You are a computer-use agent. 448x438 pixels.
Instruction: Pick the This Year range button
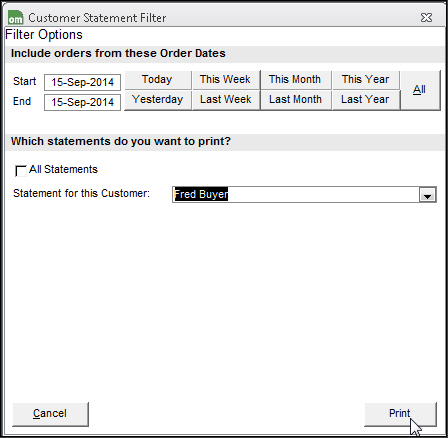(366, 80)
